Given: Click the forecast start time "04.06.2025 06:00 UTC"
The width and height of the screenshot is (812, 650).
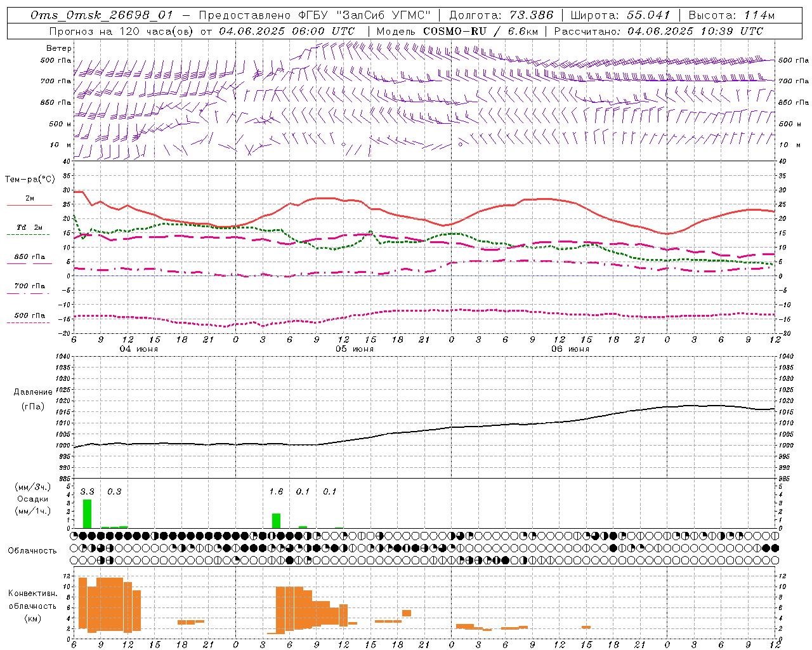Looking at the screenshot, I should (x=287, y=31).
